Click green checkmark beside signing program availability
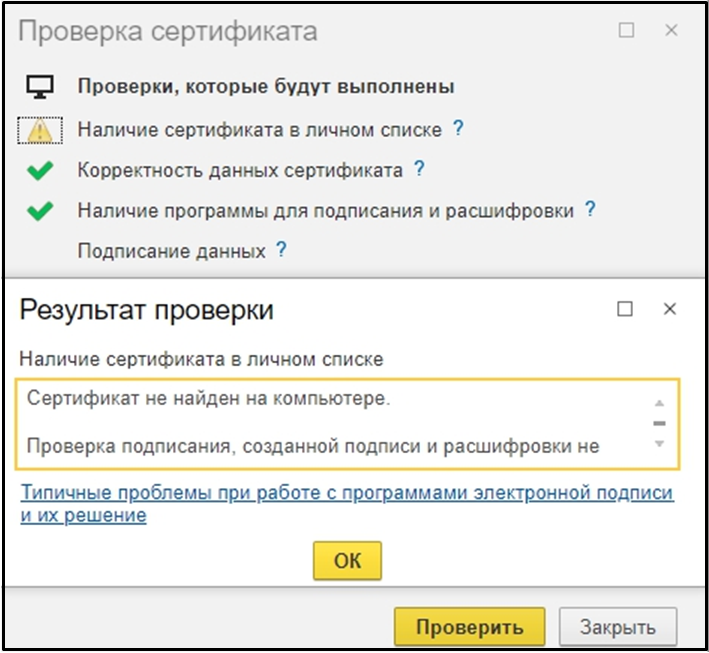709x653 pixels. pyautogui.click(x=39, y=212)
